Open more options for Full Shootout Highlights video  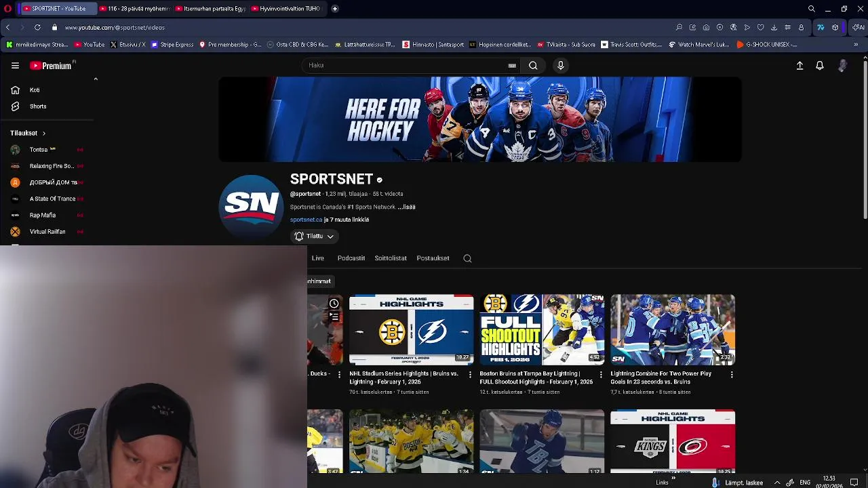pyautogui.click(x=601, y=374)
